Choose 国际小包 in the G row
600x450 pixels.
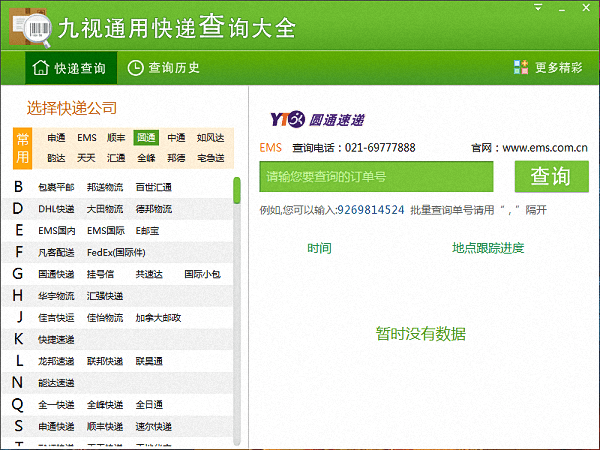(x=203, y=274)
